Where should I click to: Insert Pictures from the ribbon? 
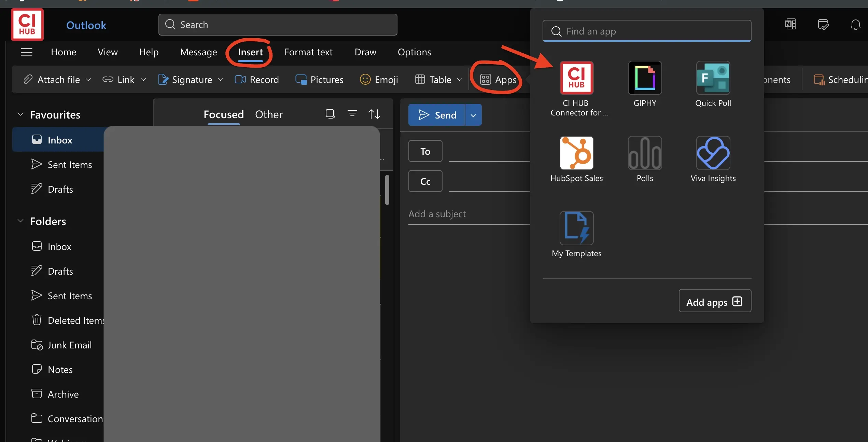pos(319,79)
